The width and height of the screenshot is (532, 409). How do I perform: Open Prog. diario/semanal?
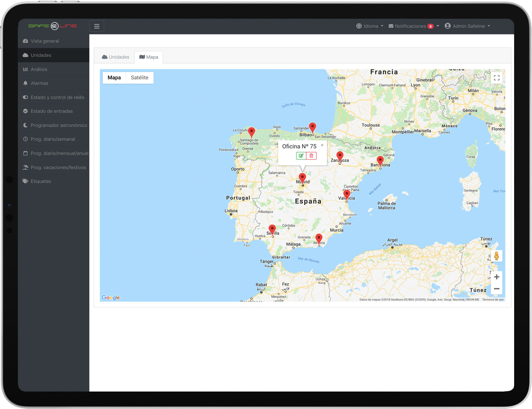click(54, 139)
